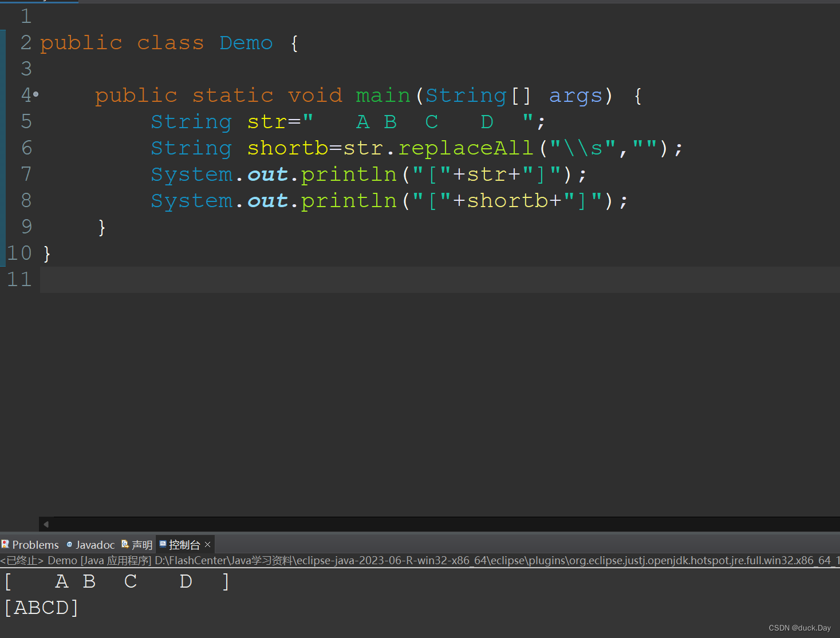Close the 控制台 console tab
Image resolution: width=840 pixels, height=638 pixels.
[x=207, y=544]
